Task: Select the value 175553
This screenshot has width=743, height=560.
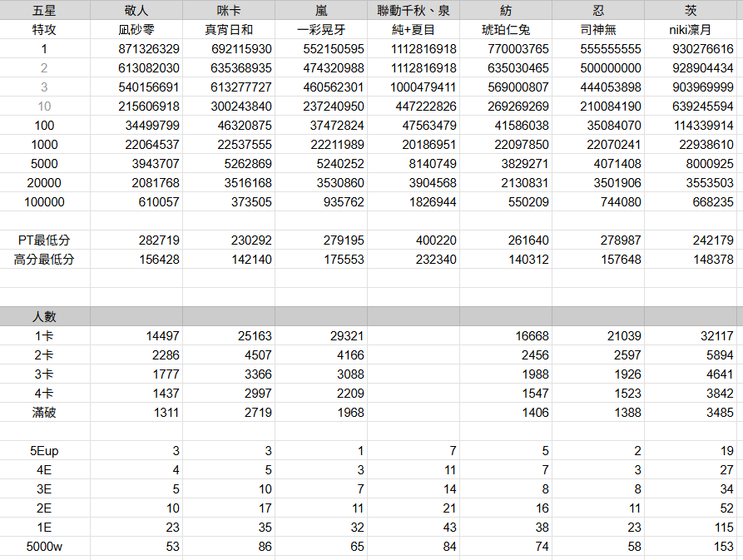Action: coord(344,260)
